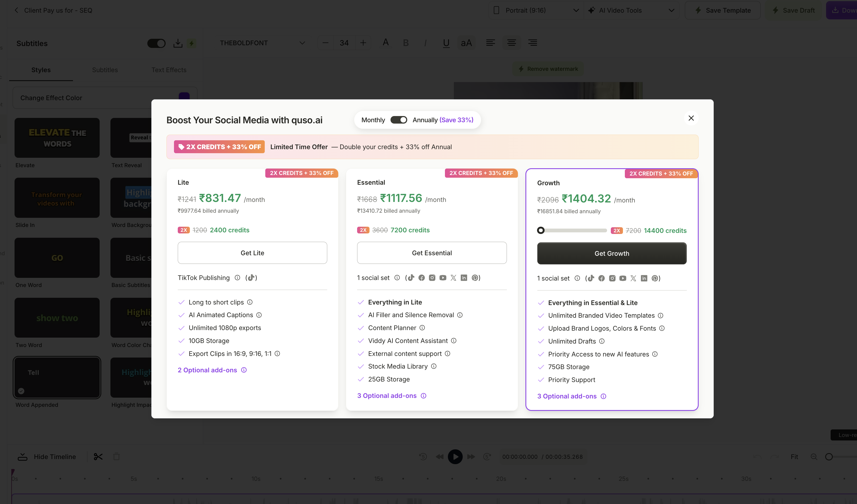The height and width of the screenshot is (504, 857).
Task: Open the Change Effect Color swatch
Action: pyautogui.click(x=184, y=96)
